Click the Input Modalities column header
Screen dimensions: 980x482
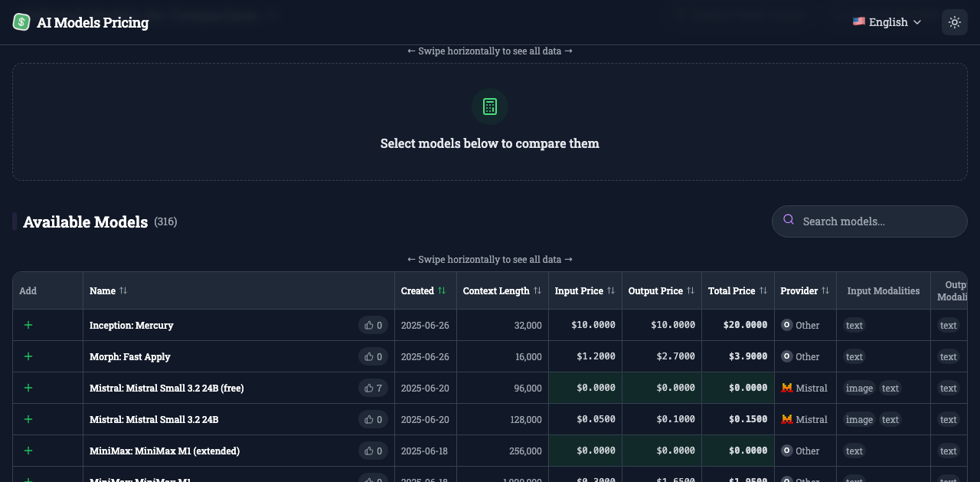883,291
